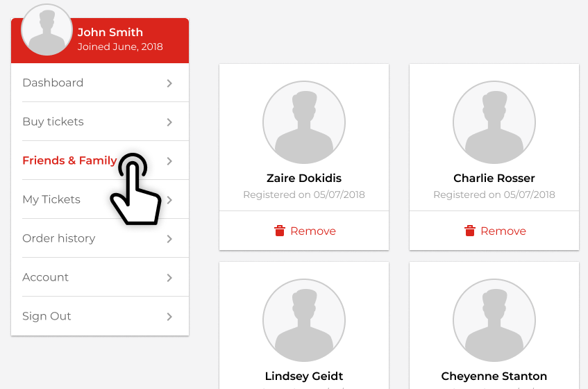Expand the Dashboard chevron arrow
The height and width of the screenshot is (389, 588).
tap(169, 83)
